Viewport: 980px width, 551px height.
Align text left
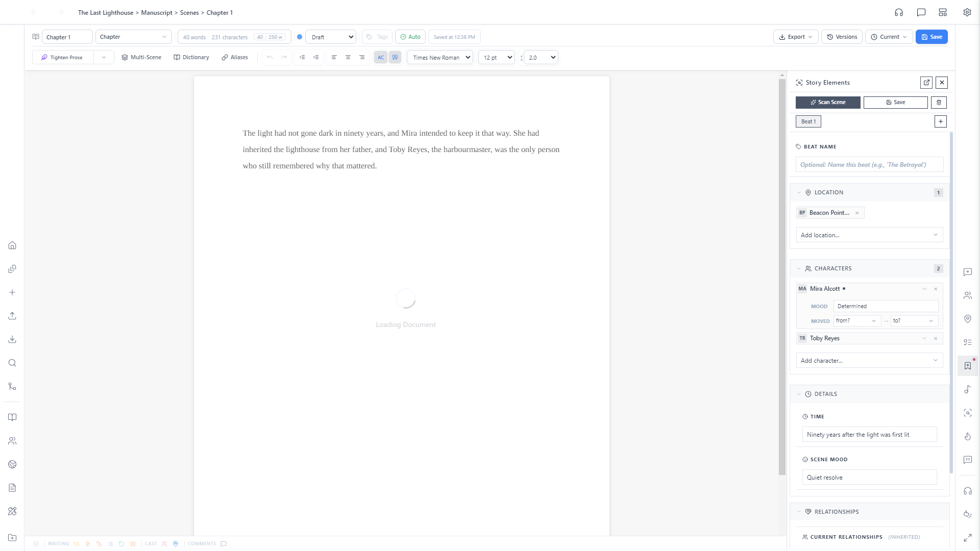(x=334, y=57)
